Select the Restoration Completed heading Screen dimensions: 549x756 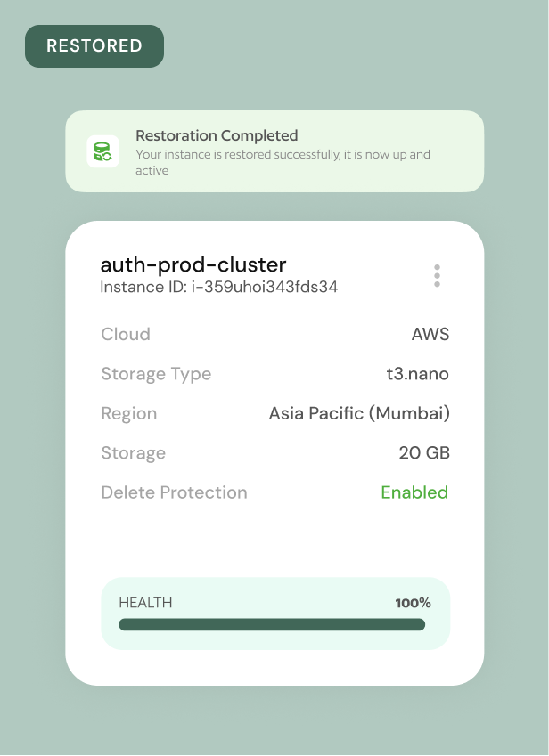tap(217, 135)
